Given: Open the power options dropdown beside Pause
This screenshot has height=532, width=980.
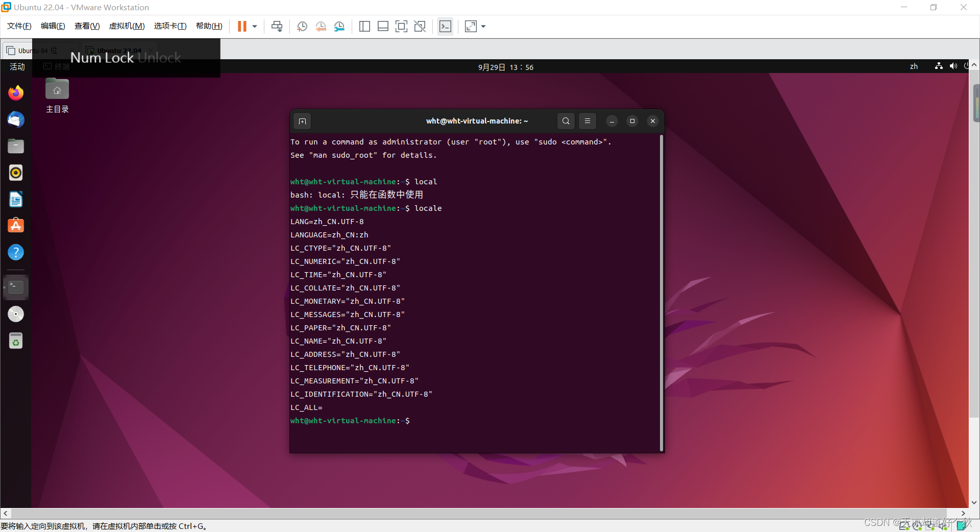Looking at the screenshot, I should pos(255,27).
